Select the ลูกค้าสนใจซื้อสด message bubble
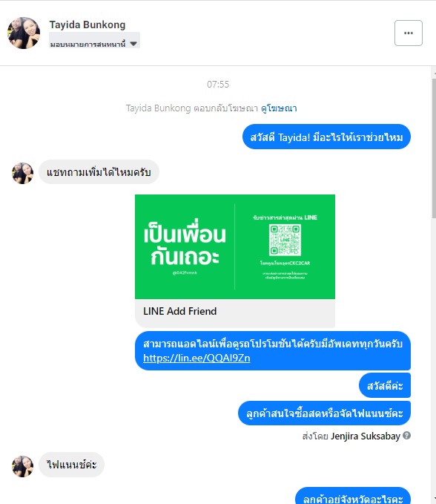Image resolution: width=436 pixels, height=504 pixels. (x=324, y=413)
